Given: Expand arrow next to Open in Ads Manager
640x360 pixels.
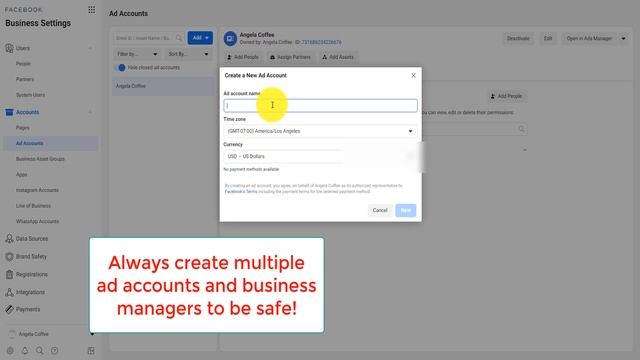Looking at the screenshot, I should (623, 38).
